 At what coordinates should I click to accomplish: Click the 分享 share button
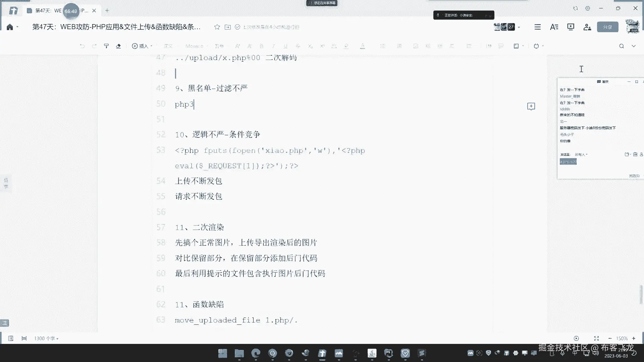tap(607, 27)
